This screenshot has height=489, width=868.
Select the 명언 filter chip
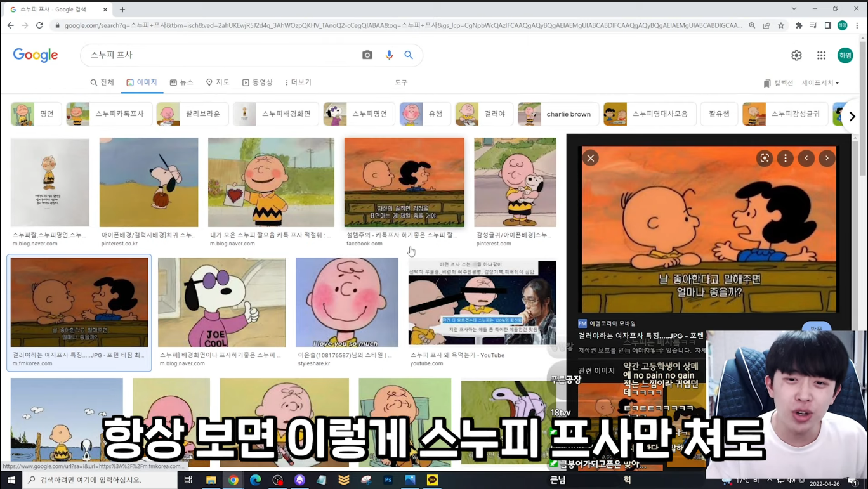pos(36,114)
